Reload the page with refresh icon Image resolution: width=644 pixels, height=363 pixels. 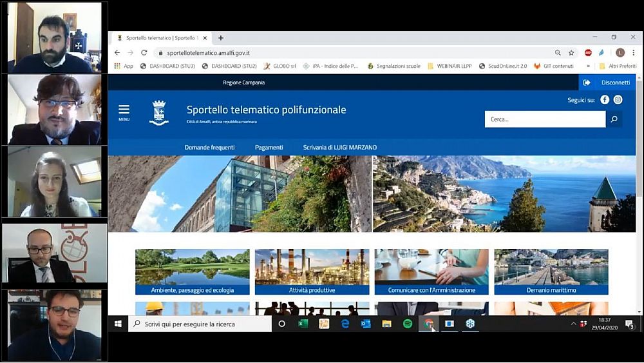click(144, 53)
